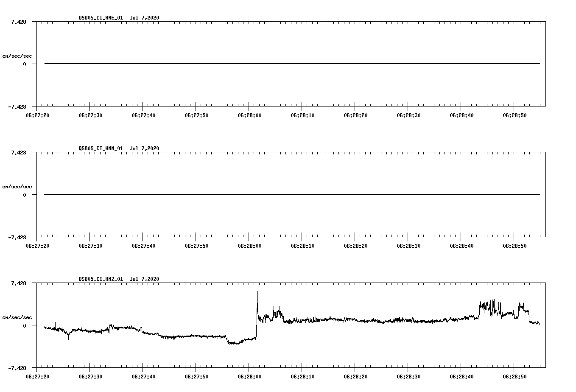The image size is (576, 392).
Task: Click the 06:28:20 time label under HNN plot
Action: coord(355,246)
